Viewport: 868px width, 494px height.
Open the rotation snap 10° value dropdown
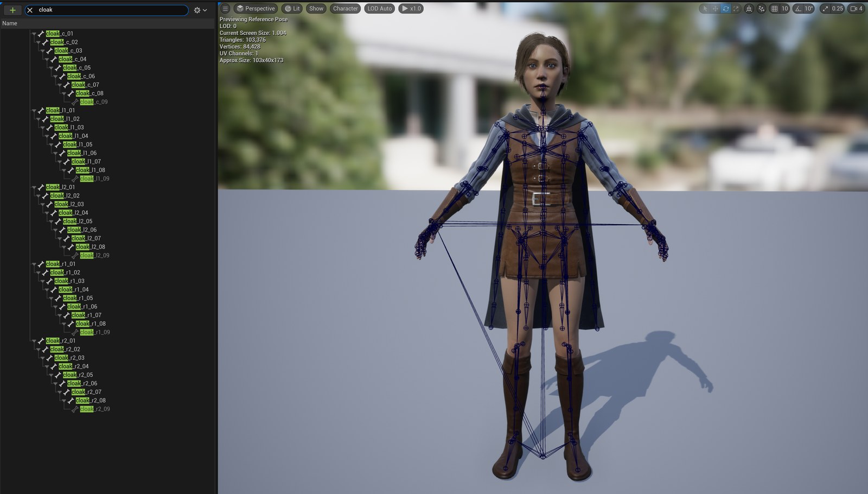pos(809,9)
